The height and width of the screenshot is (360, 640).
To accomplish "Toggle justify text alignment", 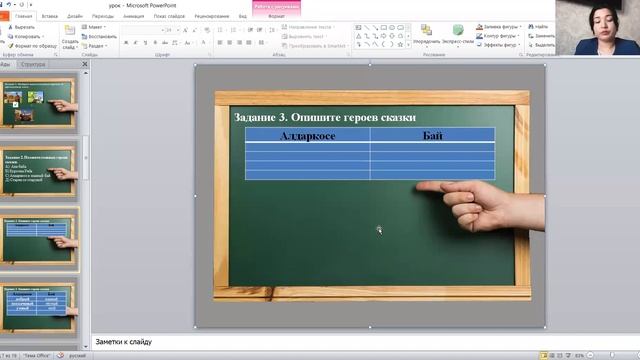I will pyautogui.click(x=249, y=42).
